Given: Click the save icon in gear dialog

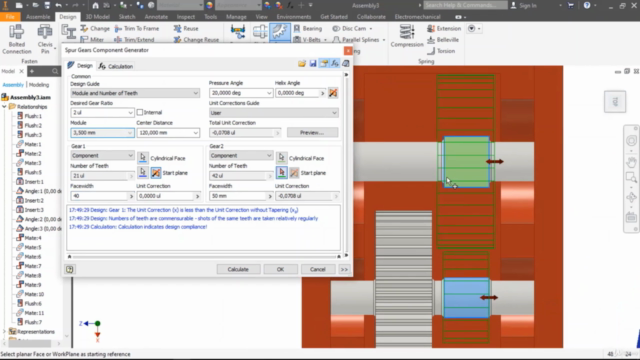Looking at the screenshot, I should pos(313,64).
